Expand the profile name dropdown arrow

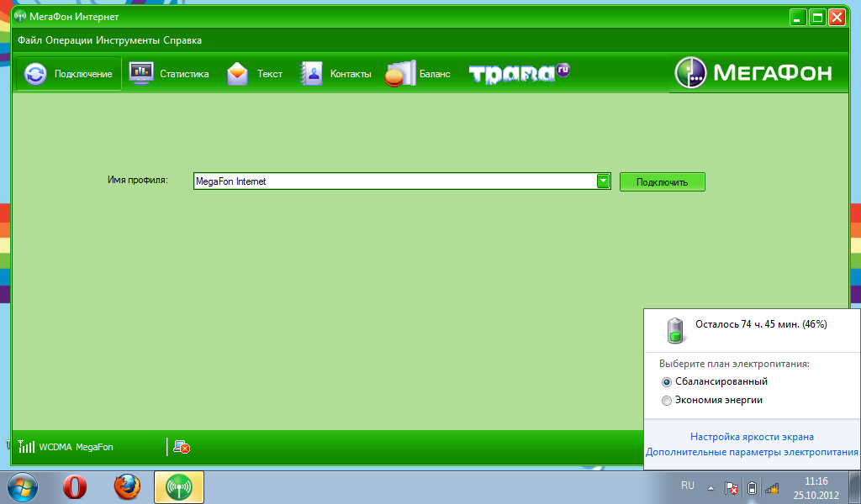tap(602, 181)
